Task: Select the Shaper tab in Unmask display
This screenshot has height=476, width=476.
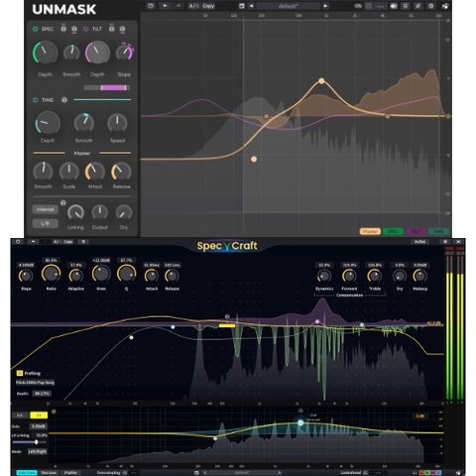Action: [x=370, y=231]
